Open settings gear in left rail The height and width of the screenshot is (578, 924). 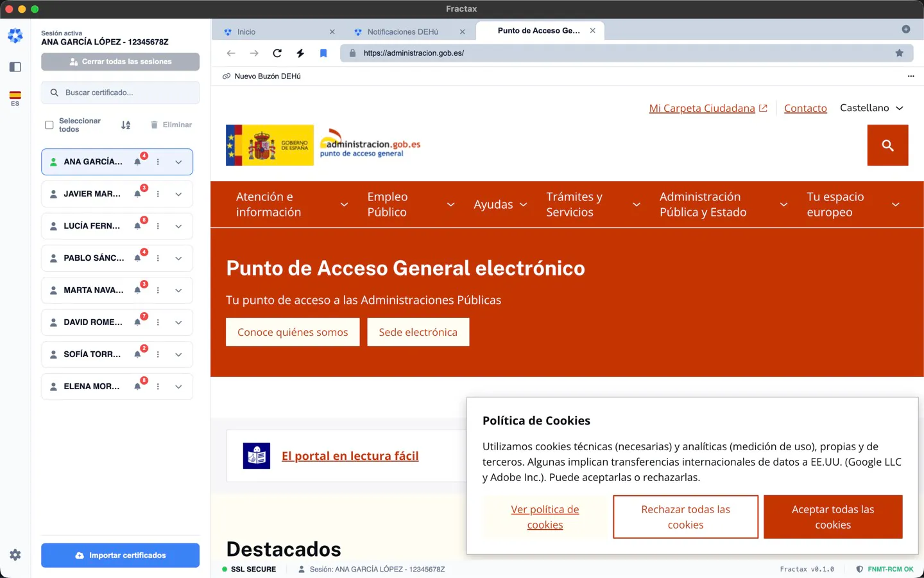[15, 555]
